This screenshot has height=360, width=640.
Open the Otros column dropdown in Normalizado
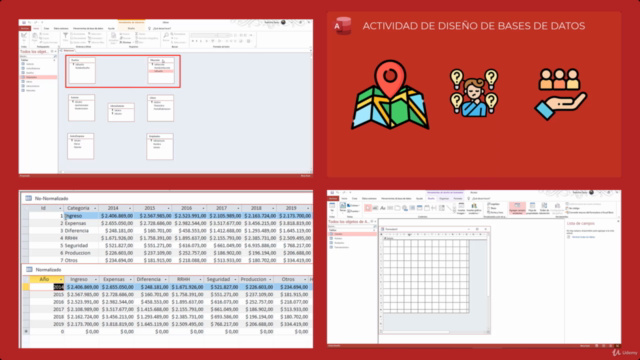305,280
